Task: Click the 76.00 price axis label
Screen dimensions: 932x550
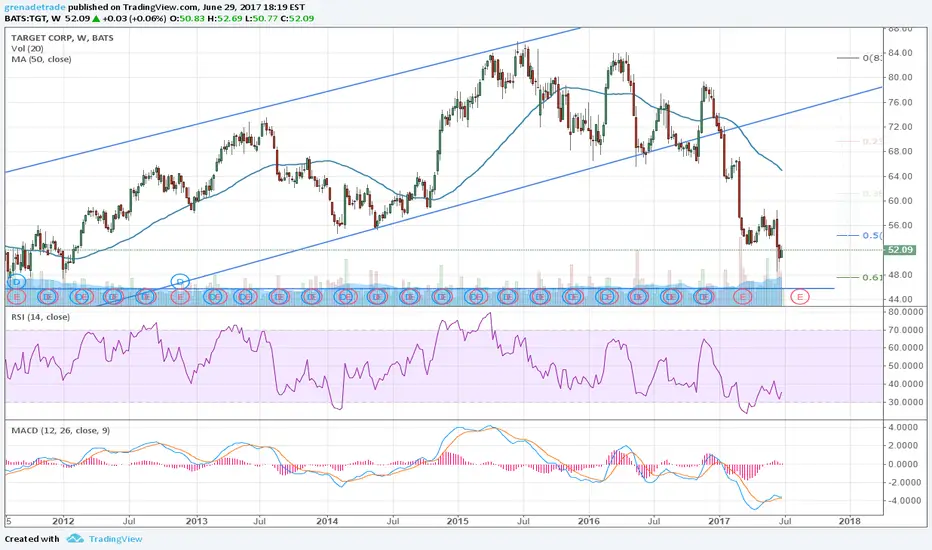Action: pos(901,102)
